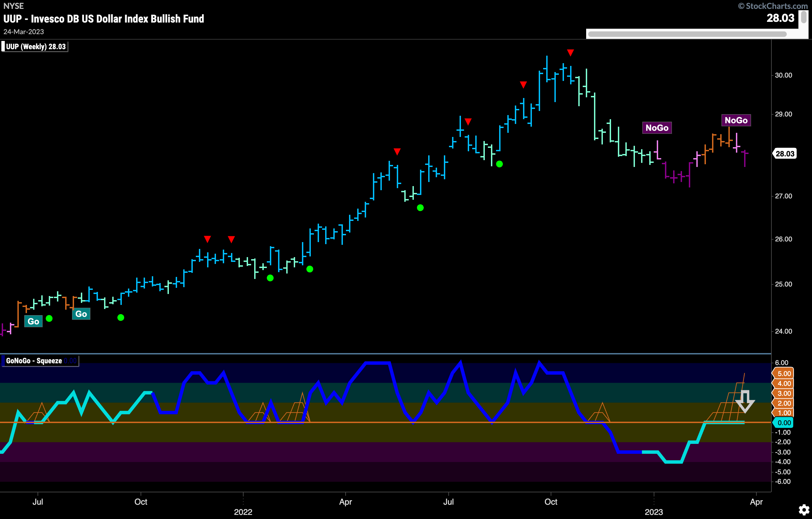Screen dimensions: 812x519
Task: Click the 2023 year label on time axis
Action: coord(654,512)
